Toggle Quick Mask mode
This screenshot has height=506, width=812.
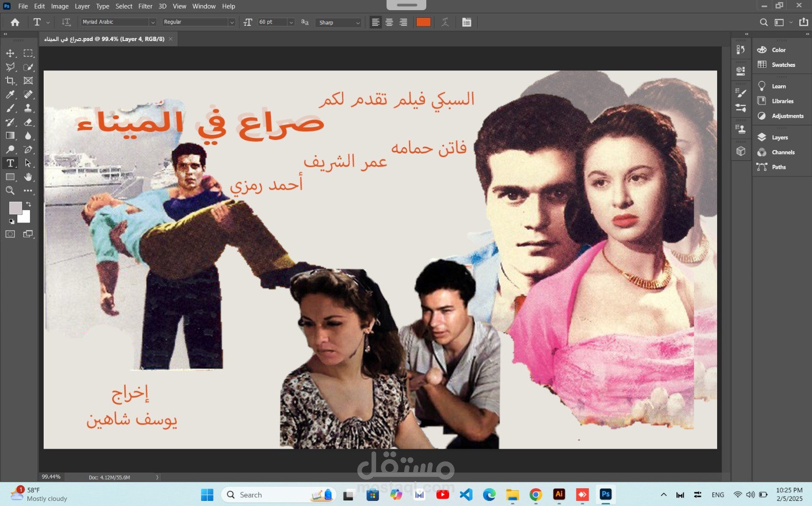(x=10, y=234)
